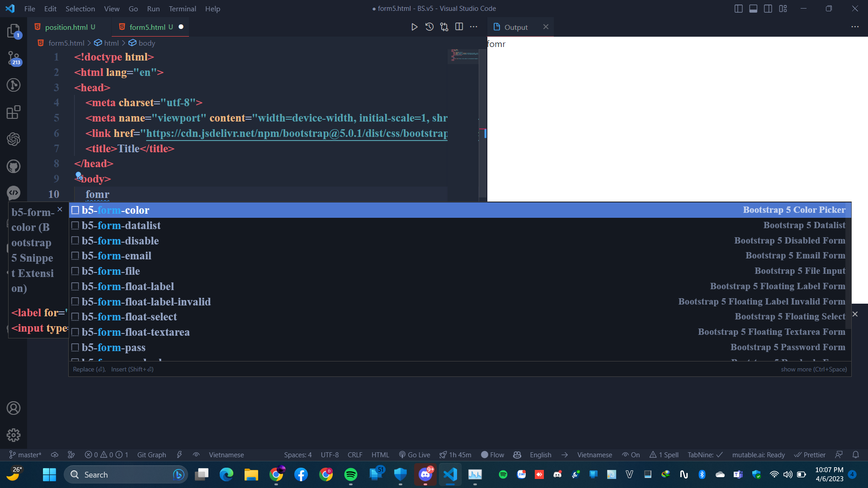Select b5-form-float-label suggestion
The image size is (868, 488).
coord(460,286)
